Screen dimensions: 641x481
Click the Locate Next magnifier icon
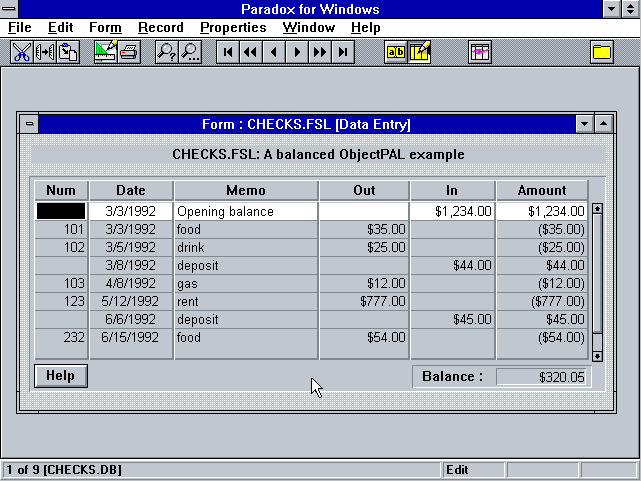pos(190,52)
